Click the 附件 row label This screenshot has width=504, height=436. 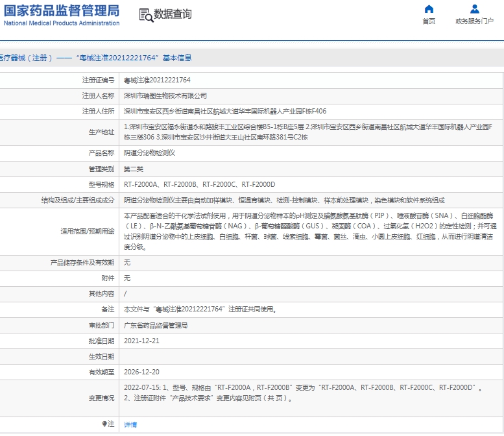[108, 278]
